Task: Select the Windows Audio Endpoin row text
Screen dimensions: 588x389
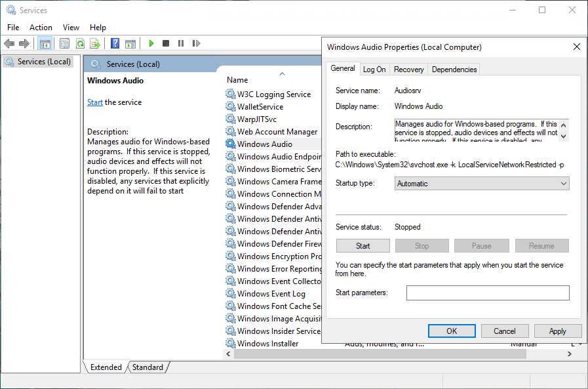Action: point(279,156)
